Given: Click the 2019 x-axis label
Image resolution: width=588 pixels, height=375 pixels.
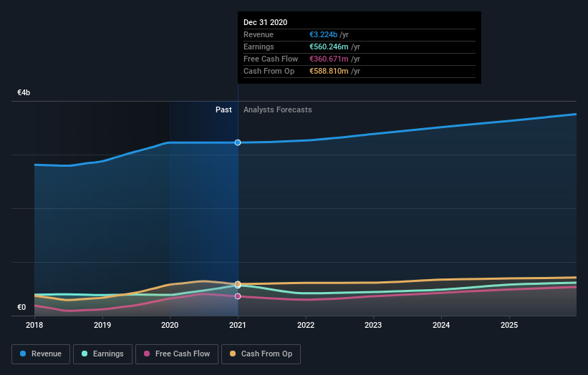Looking at the screenshot, I should pos(102,325).
